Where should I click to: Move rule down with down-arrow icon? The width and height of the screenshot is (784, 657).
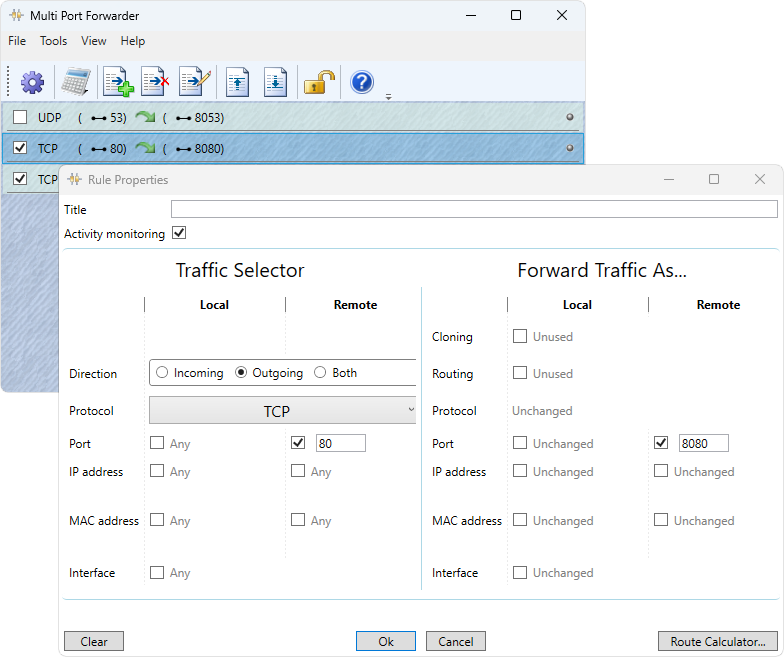pos(276,82)
